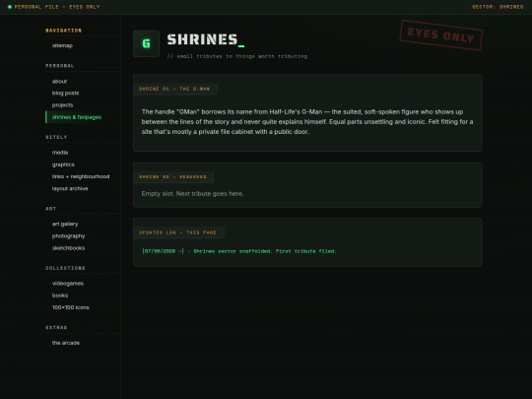Click the 07/08/2026 log entry

239,251
